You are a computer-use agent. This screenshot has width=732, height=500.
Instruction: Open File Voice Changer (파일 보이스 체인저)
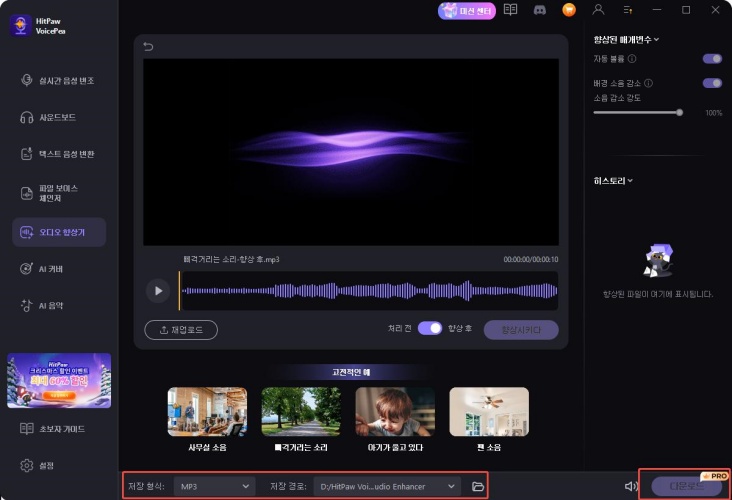(59, 193)
